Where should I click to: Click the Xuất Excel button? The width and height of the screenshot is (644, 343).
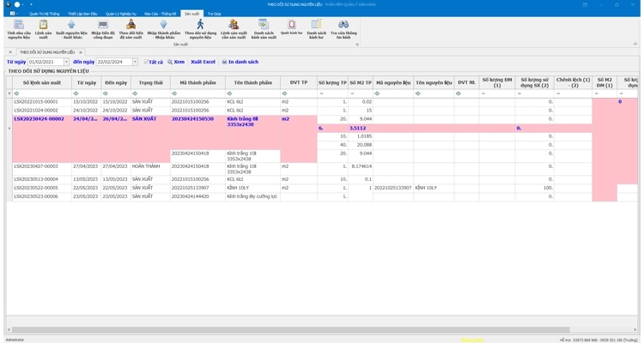point(203,62)
